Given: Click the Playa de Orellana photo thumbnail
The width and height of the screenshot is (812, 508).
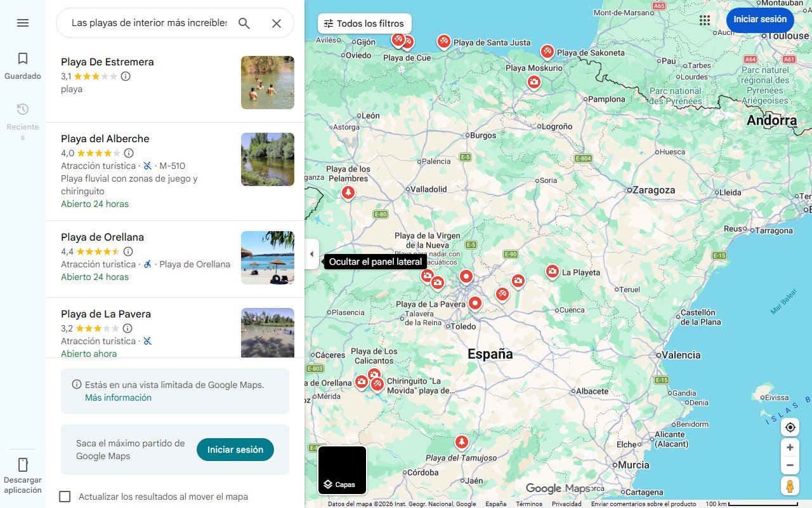Looking at the screenshot, I should tap(267, 257).
